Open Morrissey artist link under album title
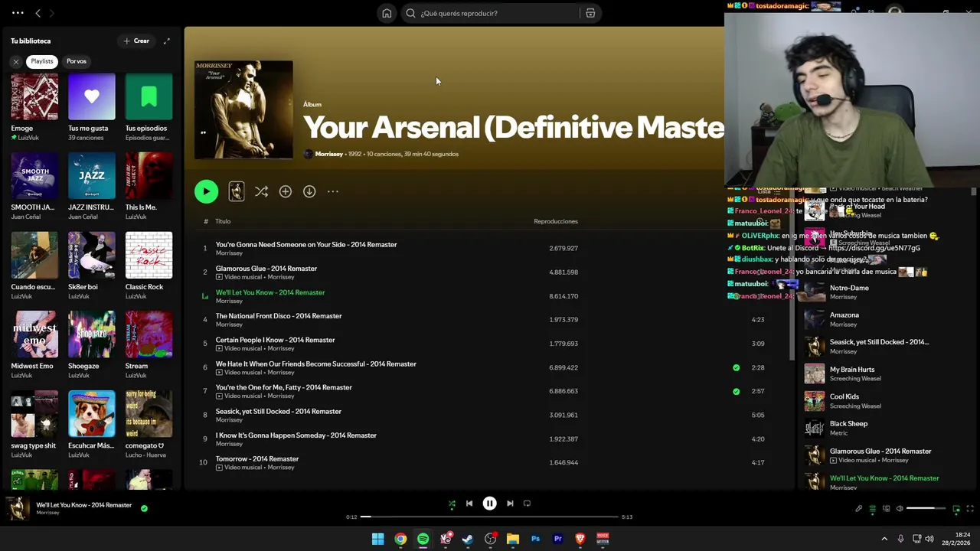980x551 pixels. 329,154
